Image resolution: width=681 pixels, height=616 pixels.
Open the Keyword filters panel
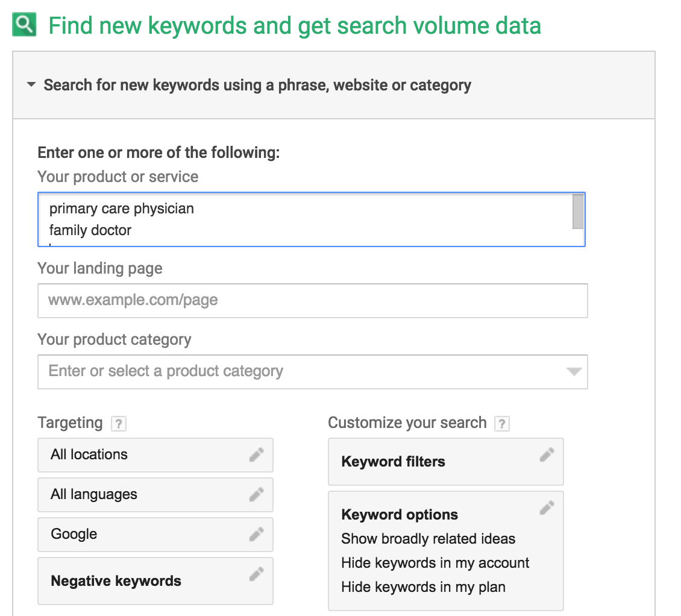pyautogui.click(x=446, y=462)
